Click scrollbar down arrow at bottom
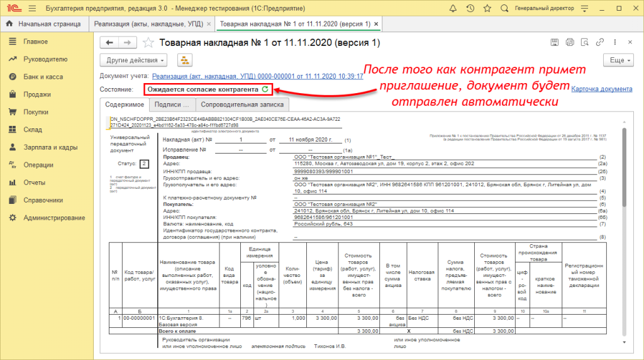644x360 pixels. pyautogui.click(x=625, y=342)
